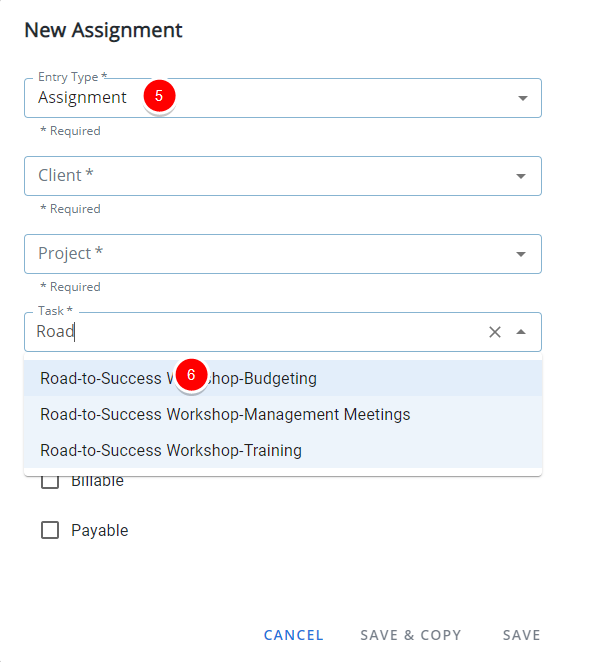596x662 pixels.
Task: Enable the Payable checkbox
Action: pyautogui.click(x=50, y=530)
